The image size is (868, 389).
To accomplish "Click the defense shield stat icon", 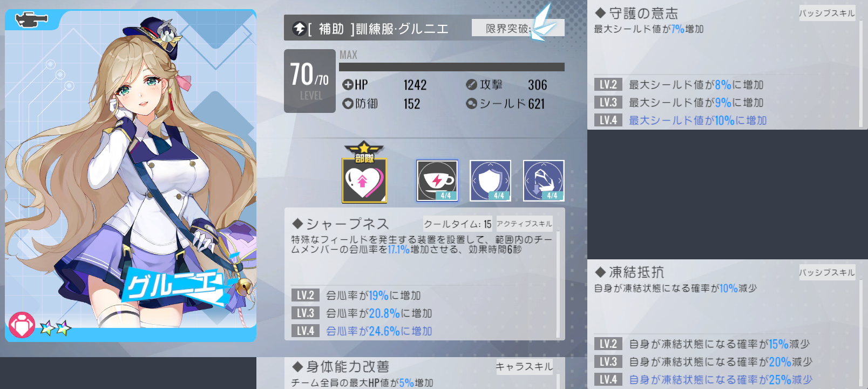I will point(348,103).
